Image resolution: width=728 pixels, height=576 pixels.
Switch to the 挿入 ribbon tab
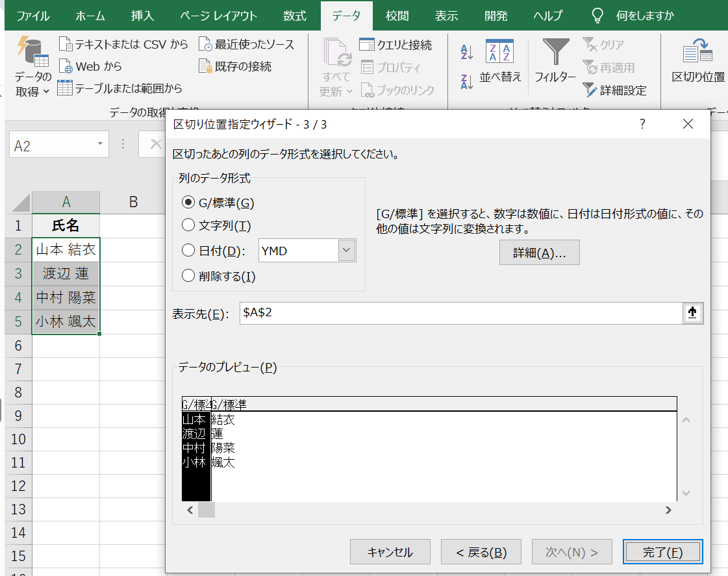pos(144,16)
